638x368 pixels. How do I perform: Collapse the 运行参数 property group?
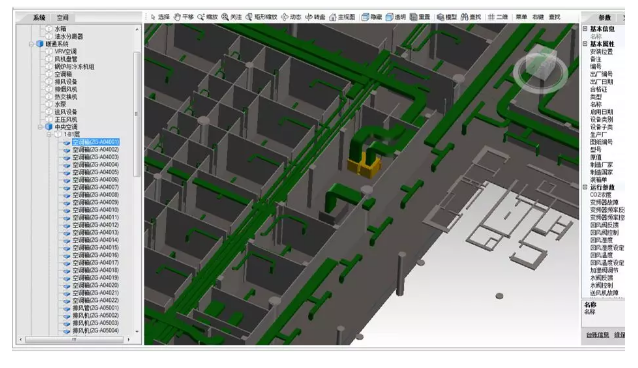[x=585, y=187]
